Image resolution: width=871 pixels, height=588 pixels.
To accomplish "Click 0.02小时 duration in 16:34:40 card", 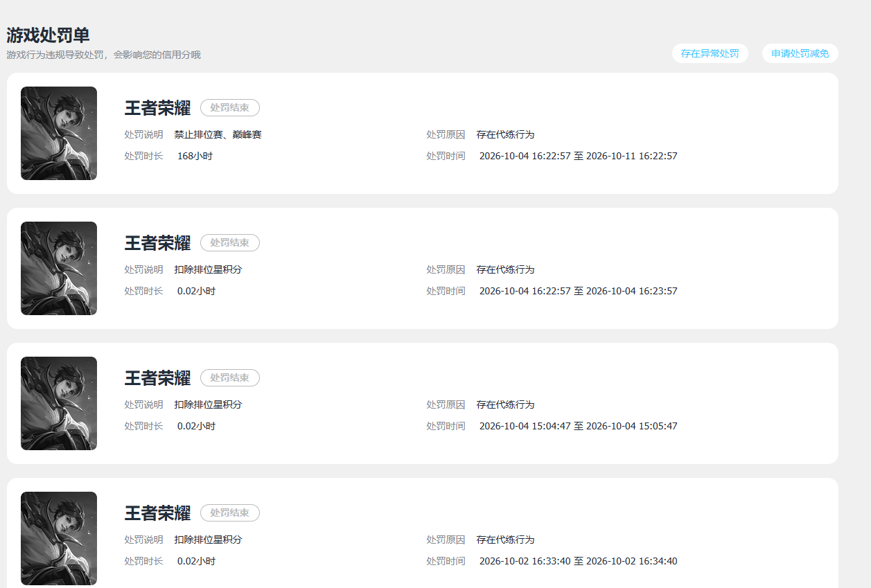I will [196, 561].
